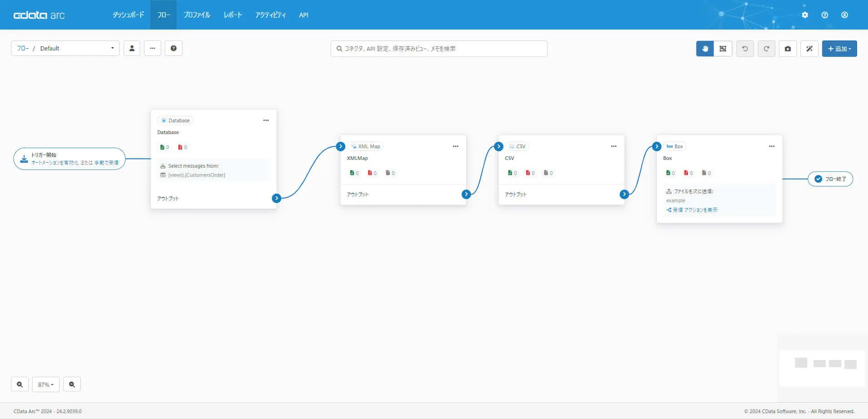
Task: Select the pan hand tool
Action: click(x=705, y=49)
